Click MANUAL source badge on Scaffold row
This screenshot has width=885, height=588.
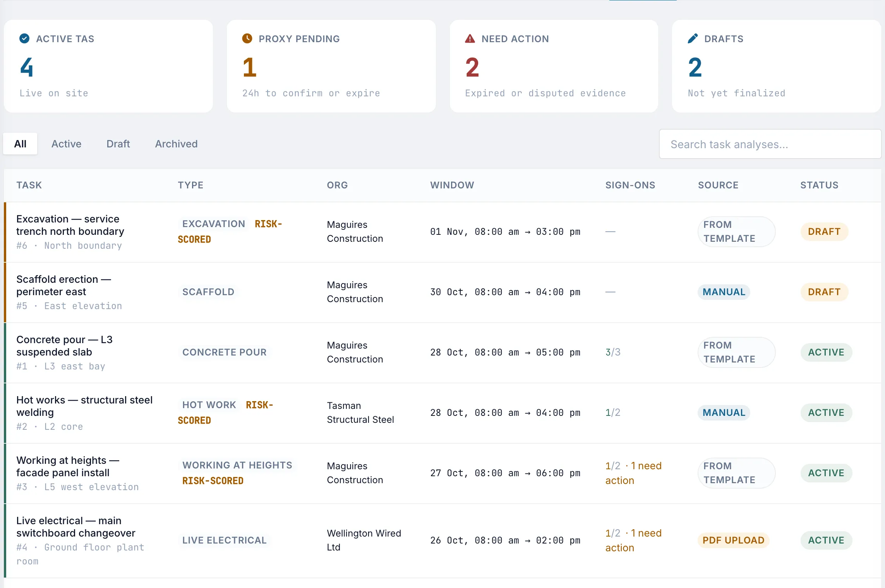coord(724,292)
